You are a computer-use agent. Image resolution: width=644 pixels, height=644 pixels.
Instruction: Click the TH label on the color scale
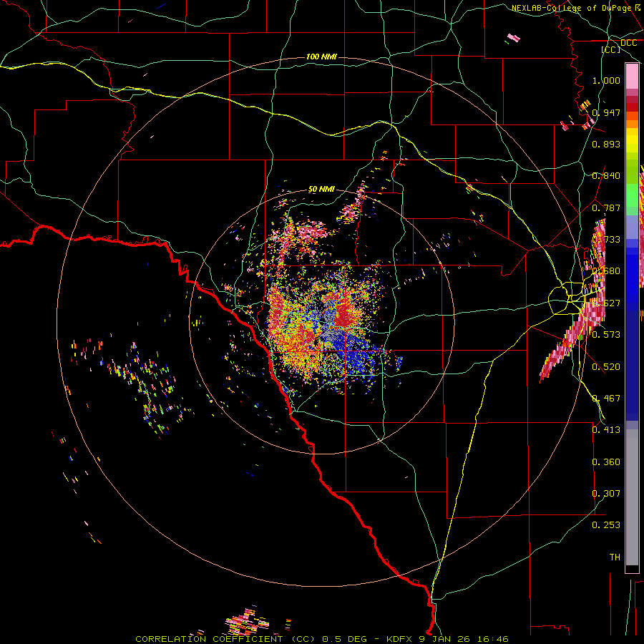pyautogui.click(x=615, y=557)
